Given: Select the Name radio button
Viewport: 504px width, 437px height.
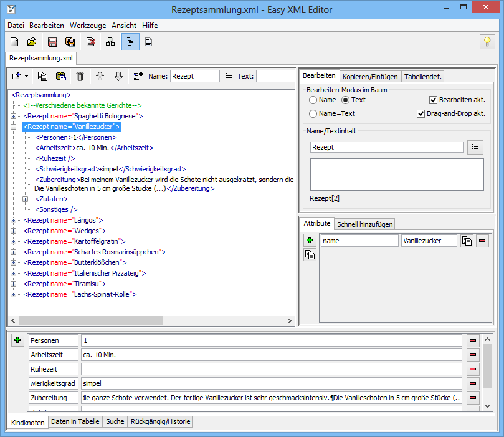Looking at the screenshot, I should [313, 100].
